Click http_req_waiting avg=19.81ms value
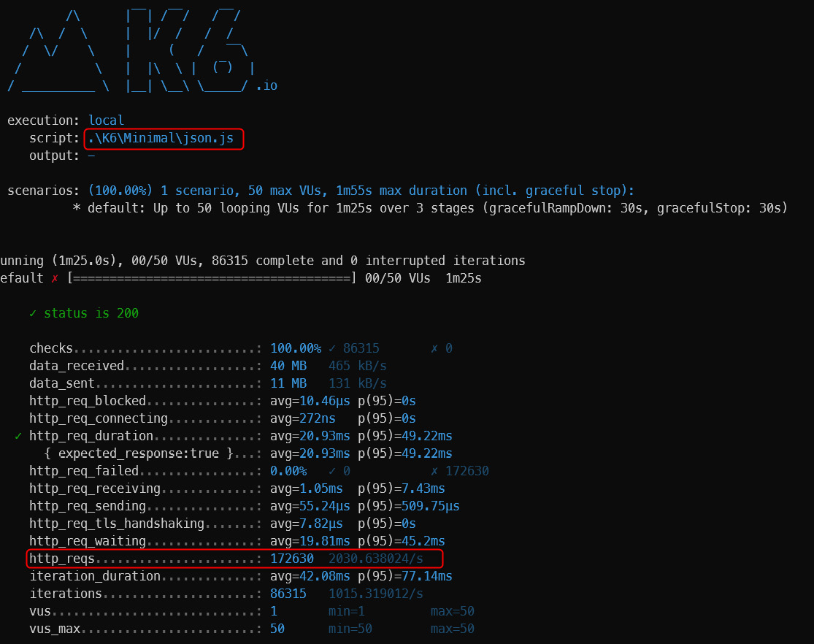Image resolution: width=814 pixels, height=644 pixels. point(310,541)
